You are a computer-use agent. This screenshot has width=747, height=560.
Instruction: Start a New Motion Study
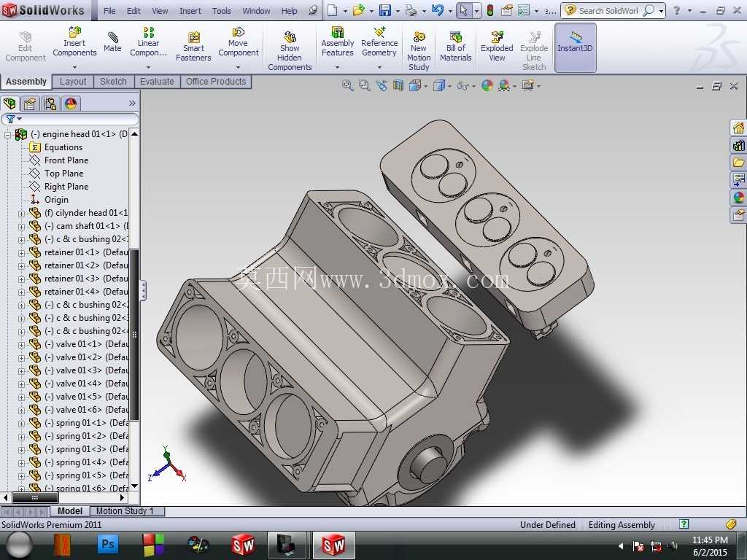pos(419,52)
